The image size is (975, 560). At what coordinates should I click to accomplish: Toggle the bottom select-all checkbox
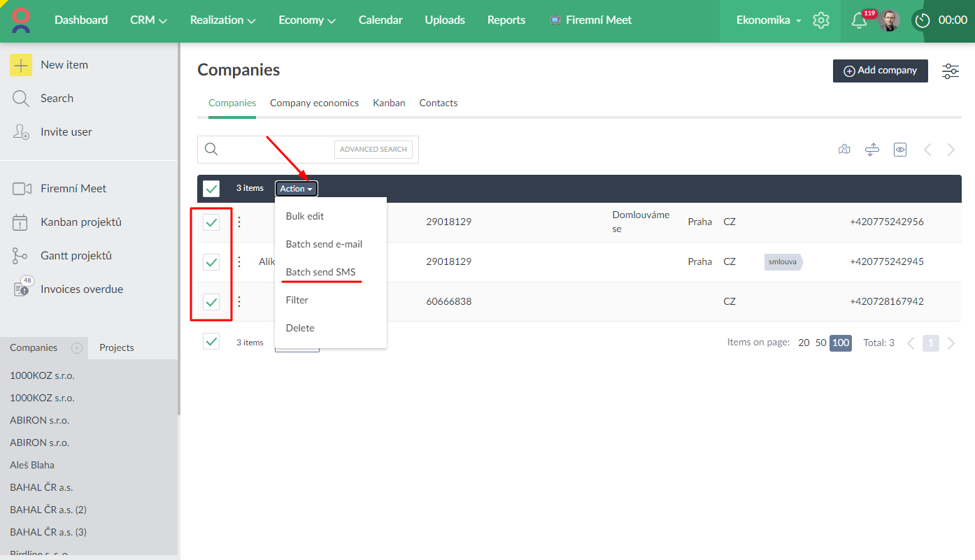pyautogui.click(x=211, y=342)
